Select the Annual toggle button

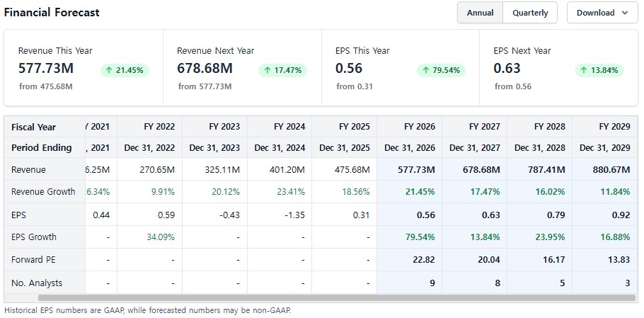[480, 13]
